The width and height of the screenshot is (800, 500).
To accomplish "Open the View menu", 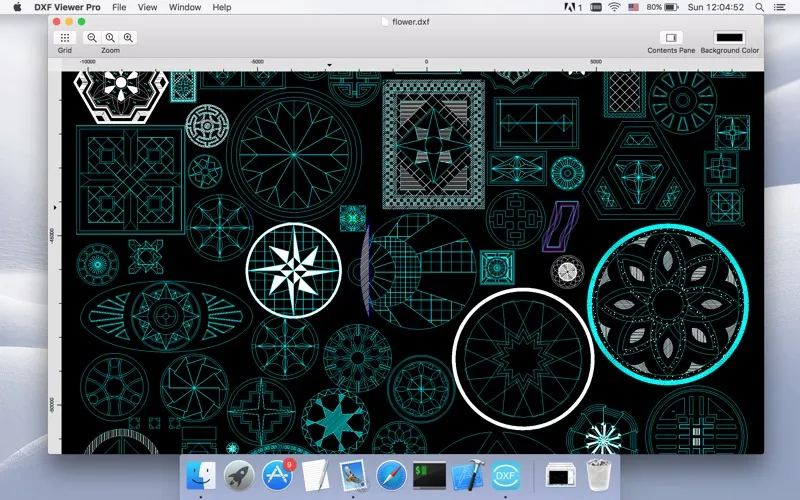I will pos(147,7).
